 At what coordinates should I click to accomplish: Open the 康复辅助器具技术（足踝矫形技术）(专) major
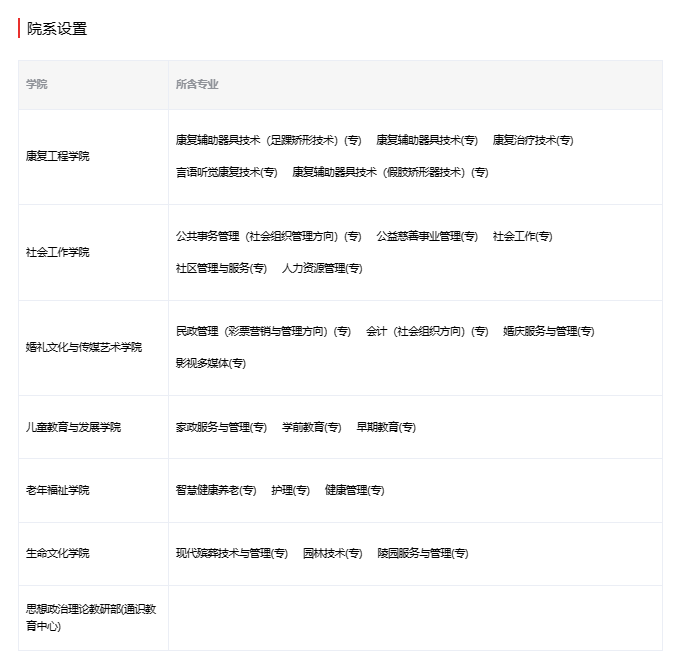[x=269, y=140]
